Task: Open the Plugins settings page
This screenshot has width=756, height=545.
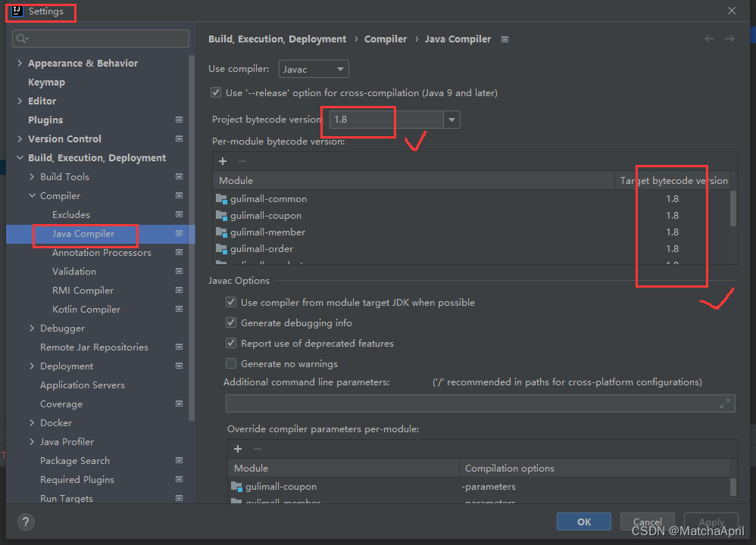Action: click(x=45, y=120)
